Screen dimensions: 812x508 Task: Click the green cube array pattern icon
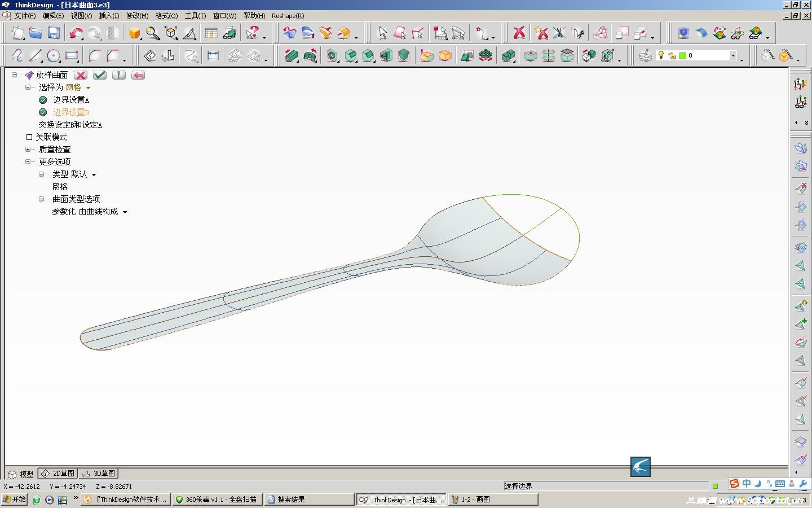485,55
